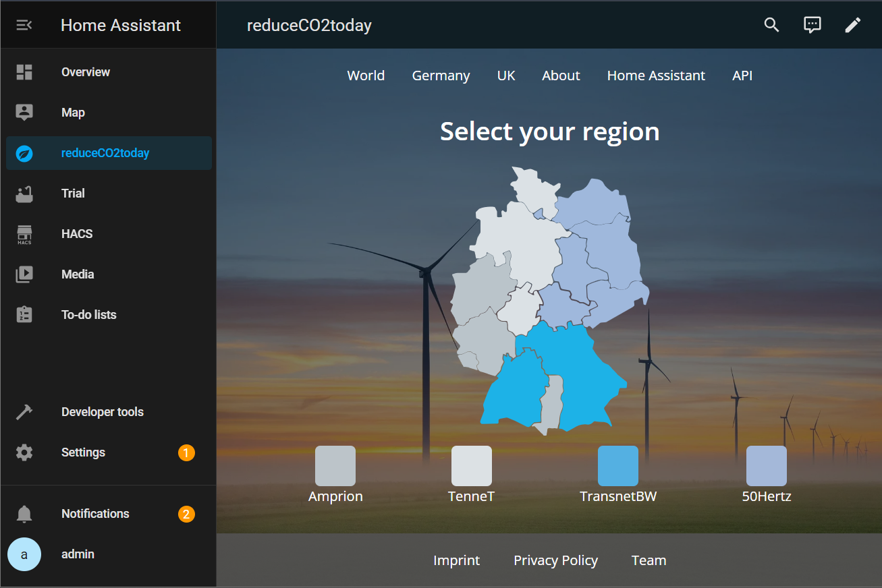Click the 50Hertz legend label
Screen dimensions: 882x588
766,496
